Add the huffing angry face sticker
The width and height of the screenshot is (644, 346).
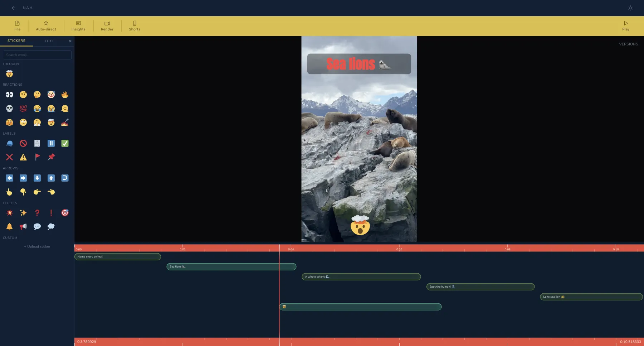tap(37, 122)
